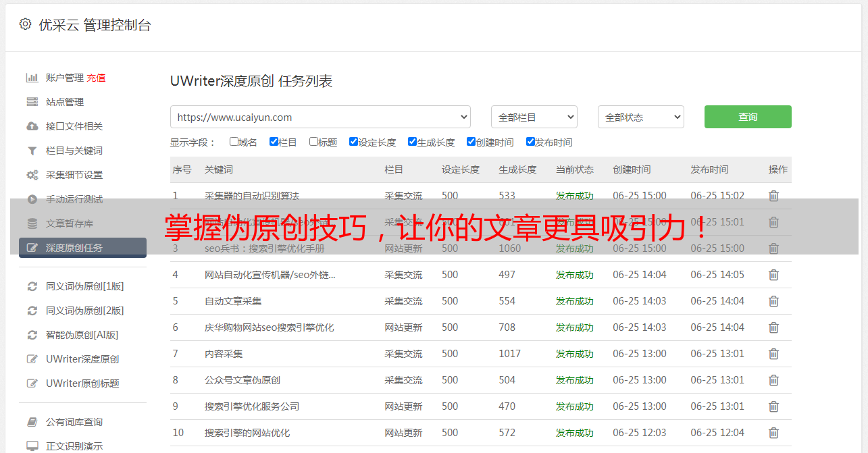Click the server icon next to 站点管理
The image size is (868, 453).
tap(32, 102)
